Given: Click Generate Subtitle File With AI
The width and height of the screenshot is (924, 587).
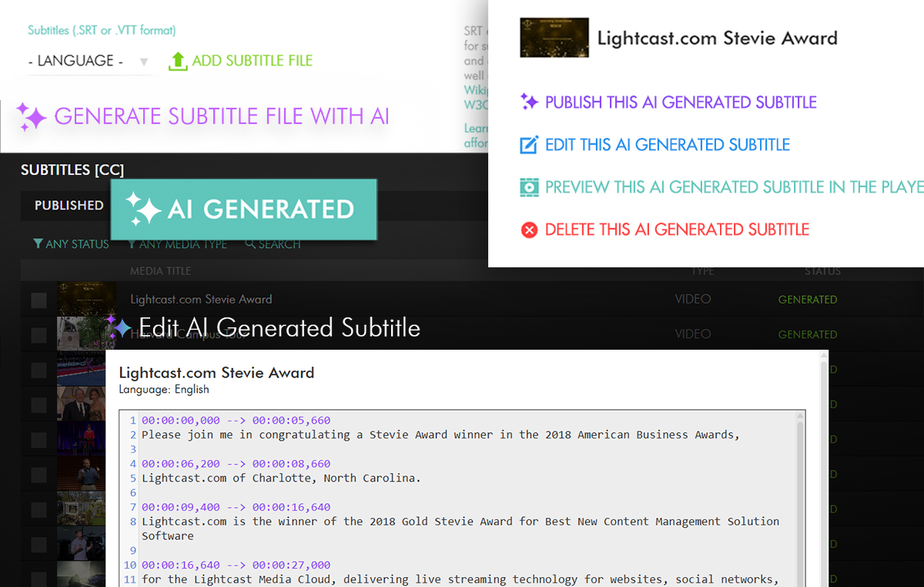Looking at the screenshot, I should coord(221,116).
